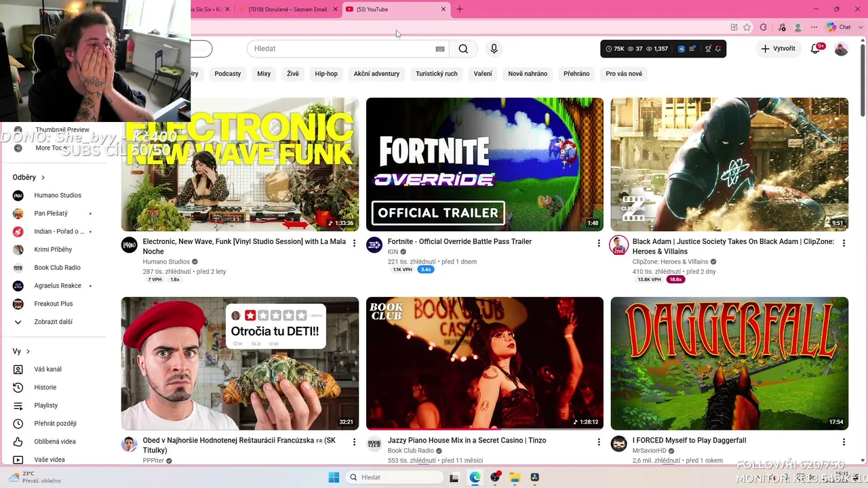This screenshot has width=868, height=488.
Task: Click the red-dot bell in extension bar
Action: tap(717, 49)
